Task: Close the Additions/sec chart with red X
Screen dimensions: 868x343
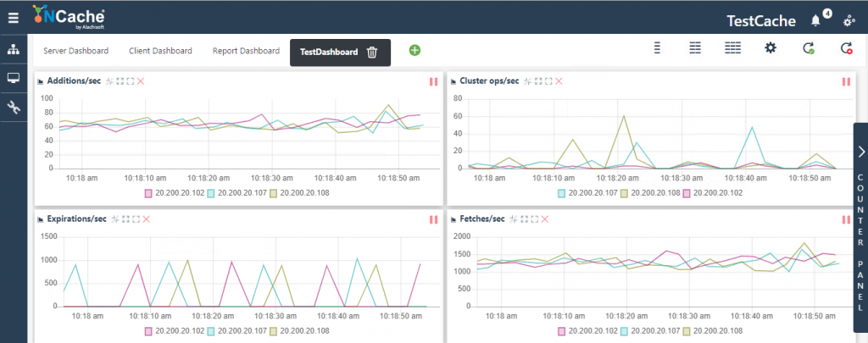Action: click(141, 81)
